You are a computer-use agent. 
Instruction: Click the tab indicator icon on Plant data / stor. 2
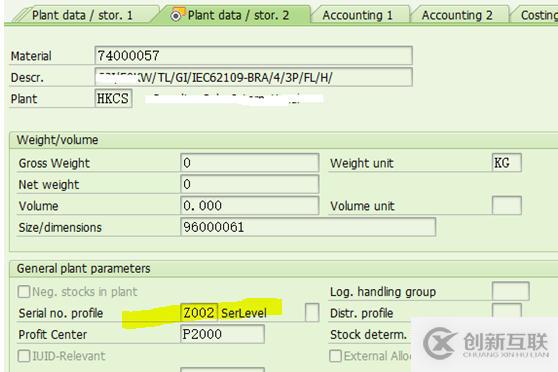click(176, 15)
